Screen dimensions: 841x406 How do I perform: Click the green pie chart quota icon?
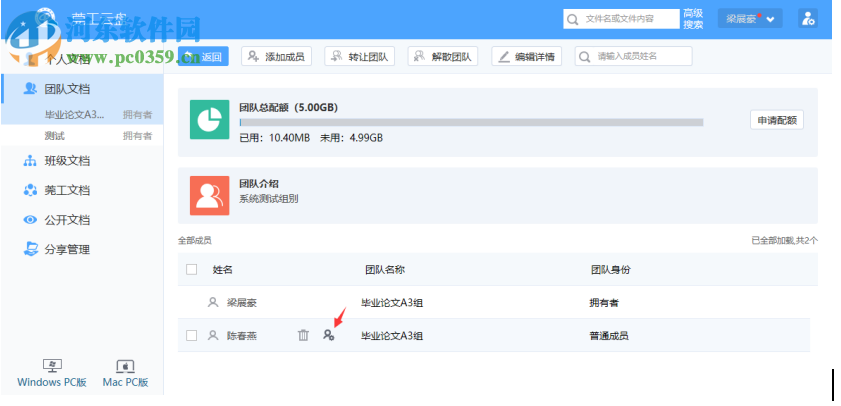click(210, 120)
